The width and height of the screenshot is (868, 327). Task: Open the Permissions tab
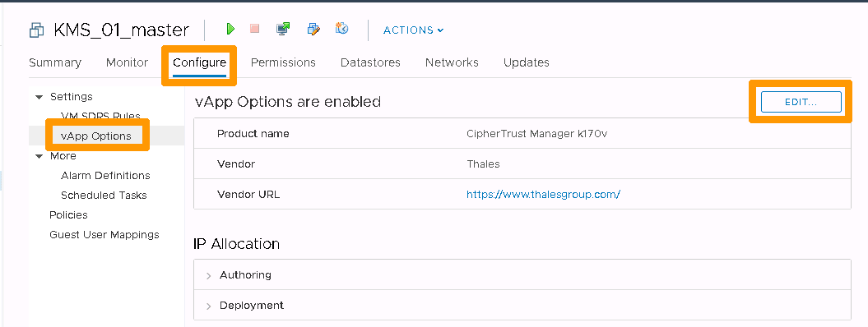(283, 62)
